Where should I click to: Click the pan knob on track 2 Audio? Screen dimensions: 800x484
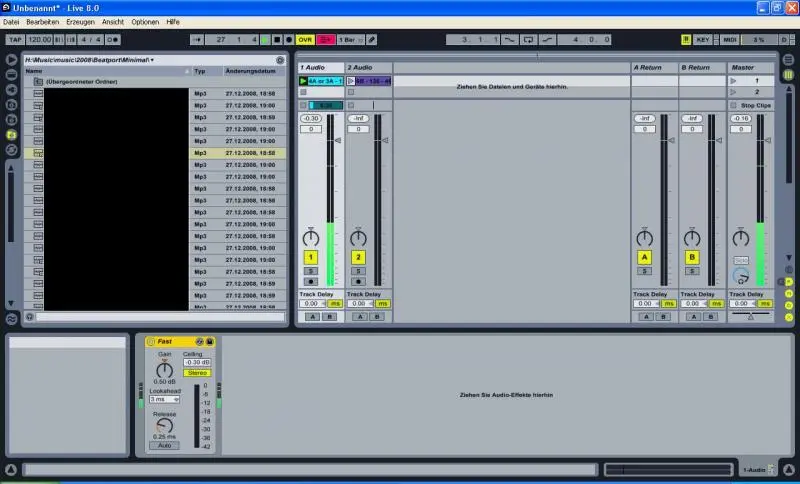tap(358, 238)
